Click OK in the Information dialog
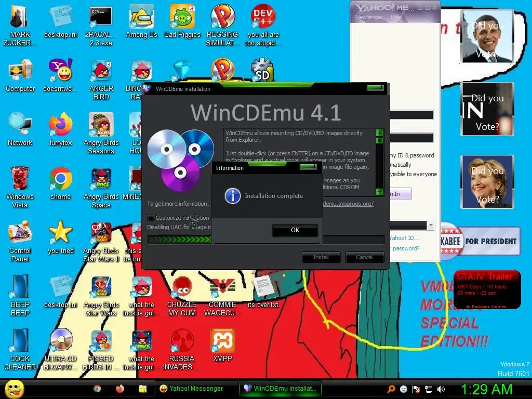 295,230
